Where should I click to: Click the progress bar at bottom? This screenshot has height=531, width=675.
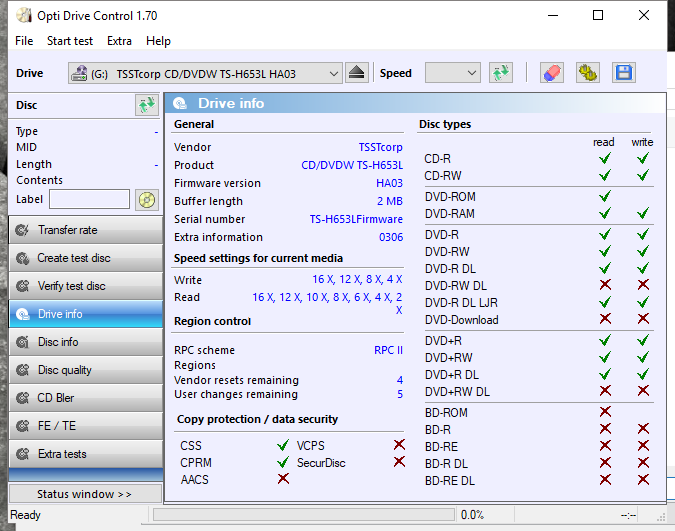tap(304, 515)
